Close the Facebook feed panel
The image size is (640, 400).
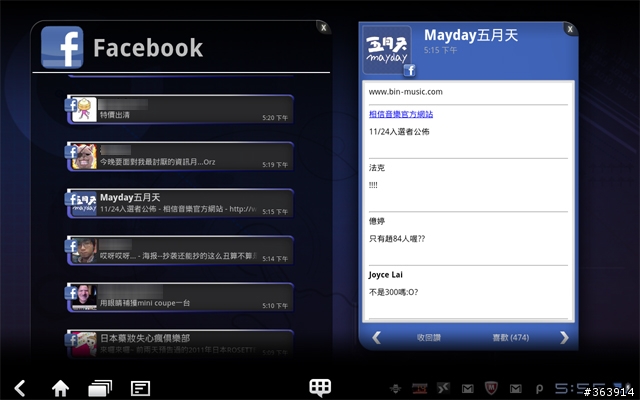[x=323, y=28]
